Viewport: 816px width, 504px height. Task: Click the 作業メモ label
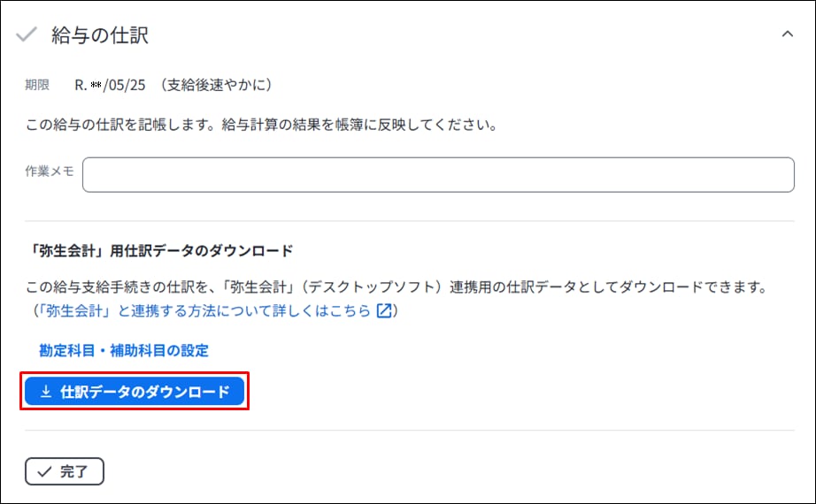click(50, 172)
